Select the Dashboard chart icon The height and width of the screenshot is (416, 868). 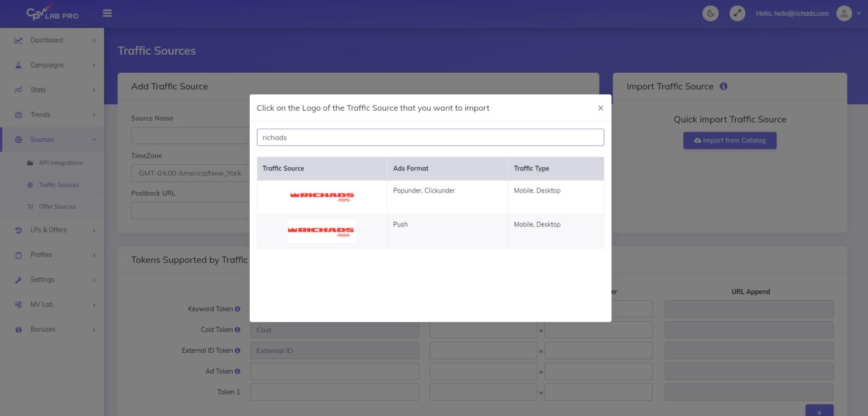19,40
